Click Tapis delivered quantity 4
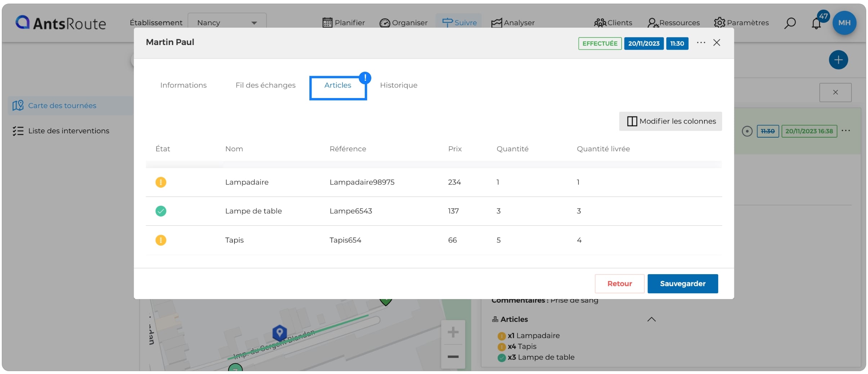 point(579,240)
